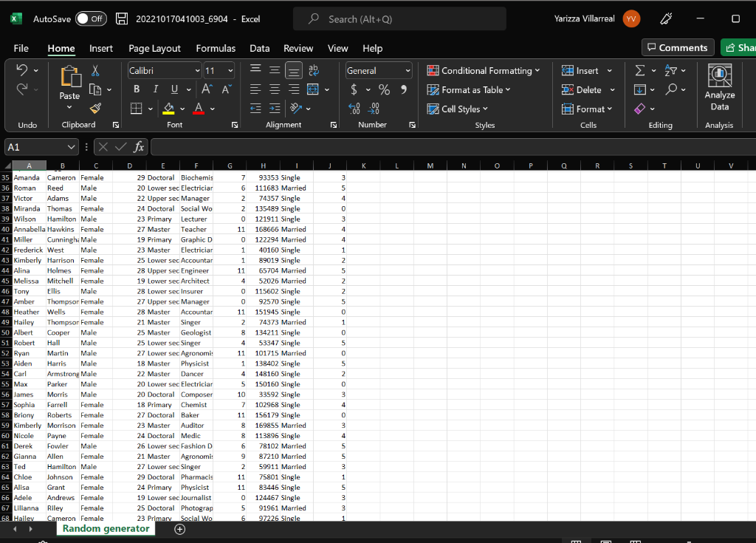Viewport: 756px width, 543px height.
Task: Click the formula bar input
Action: coord(453,147)
